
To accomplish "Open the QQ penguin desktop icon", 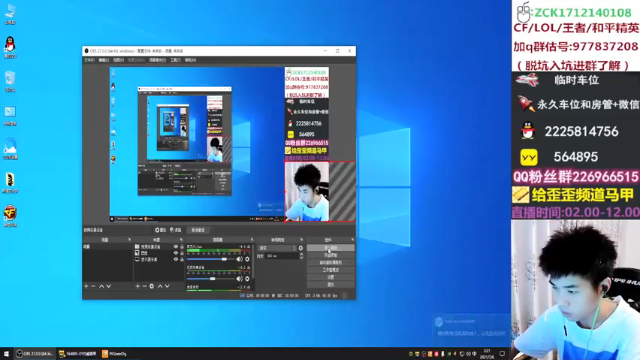I will point(10,47).
